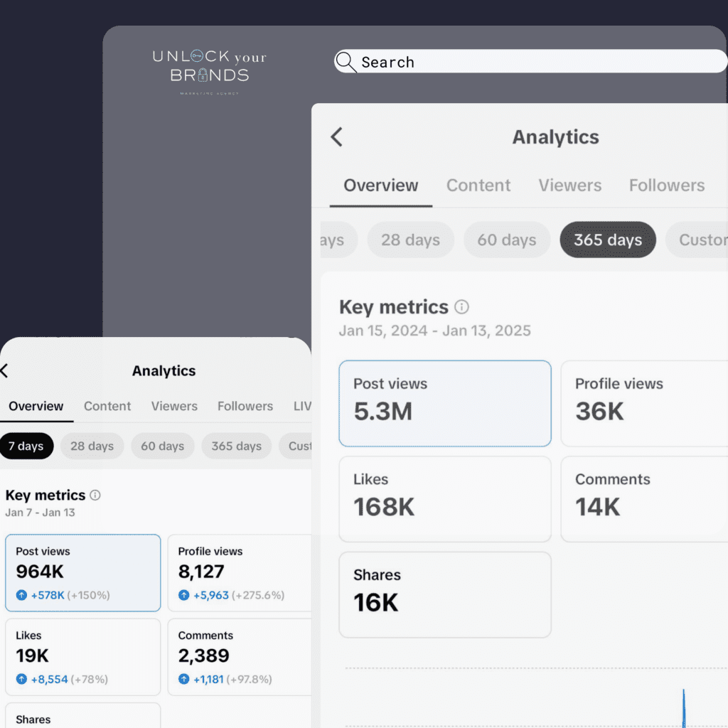728x728 pixels.
Task: Go back using large Analytics back arrow
Action: (337, 137)
